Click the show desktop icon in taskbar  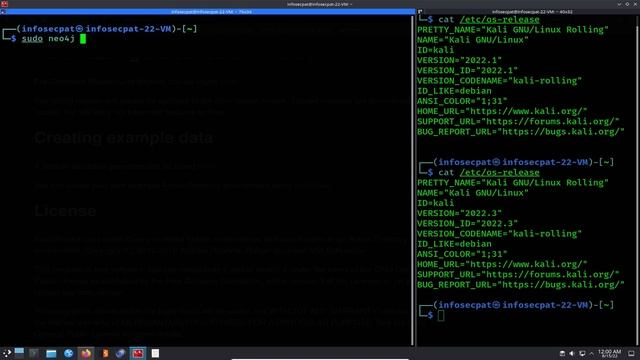tap(631, 353)
